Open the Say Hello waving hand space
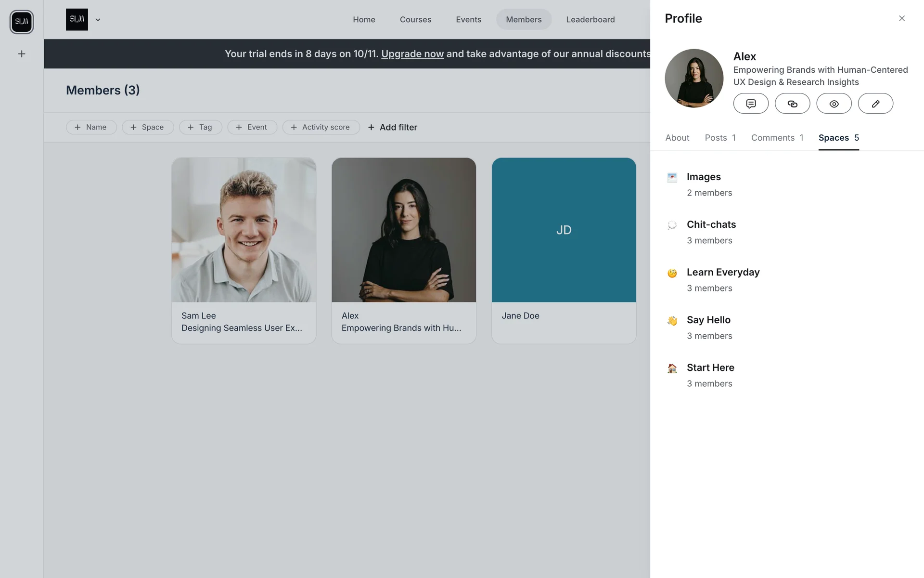 pos(672,321)
